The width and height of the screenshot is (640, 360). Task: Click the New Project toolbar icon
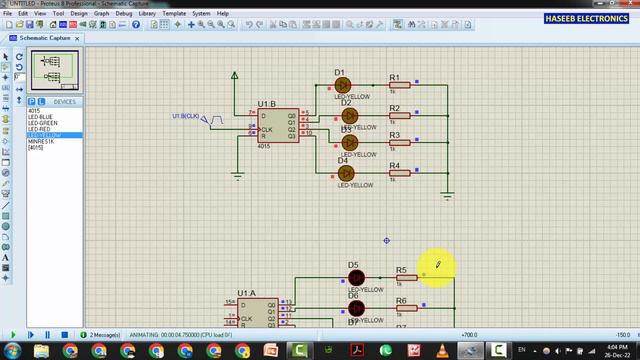(9, 25)
